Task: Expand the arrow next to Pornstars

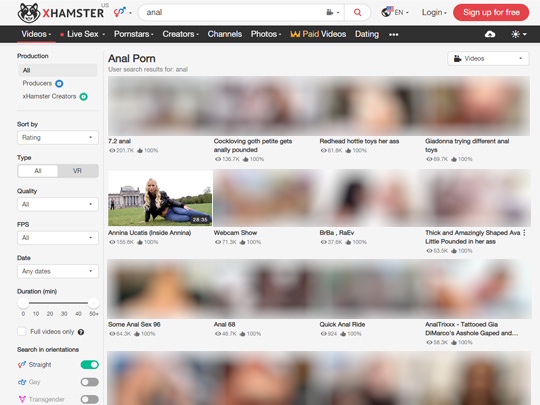Action: click(152, 34)
